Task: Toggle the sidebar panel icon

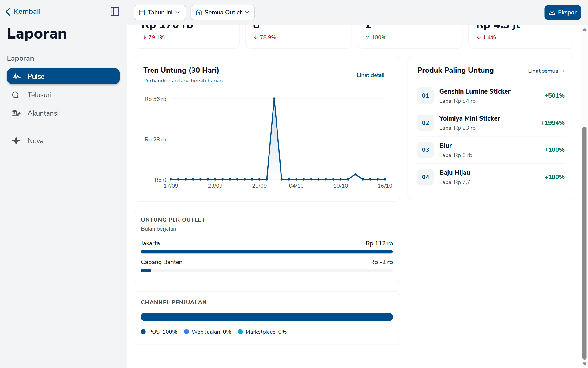Action: [115, 12]
